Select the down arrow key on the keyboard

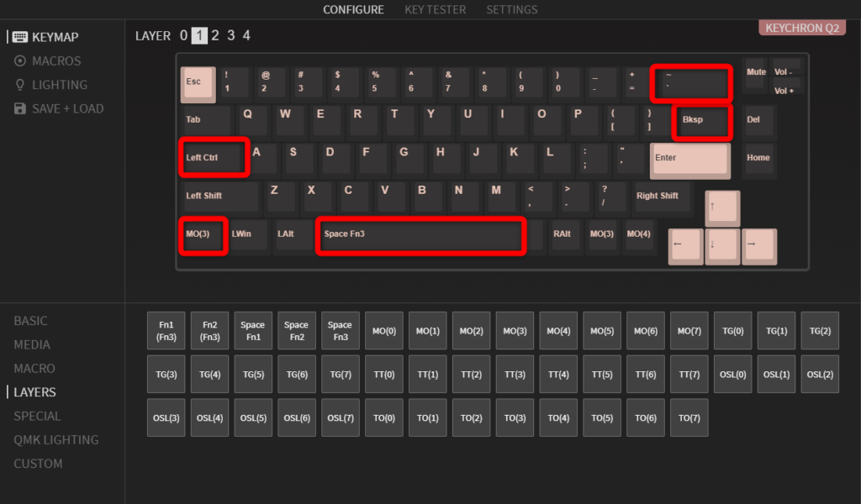coord(722,247)
